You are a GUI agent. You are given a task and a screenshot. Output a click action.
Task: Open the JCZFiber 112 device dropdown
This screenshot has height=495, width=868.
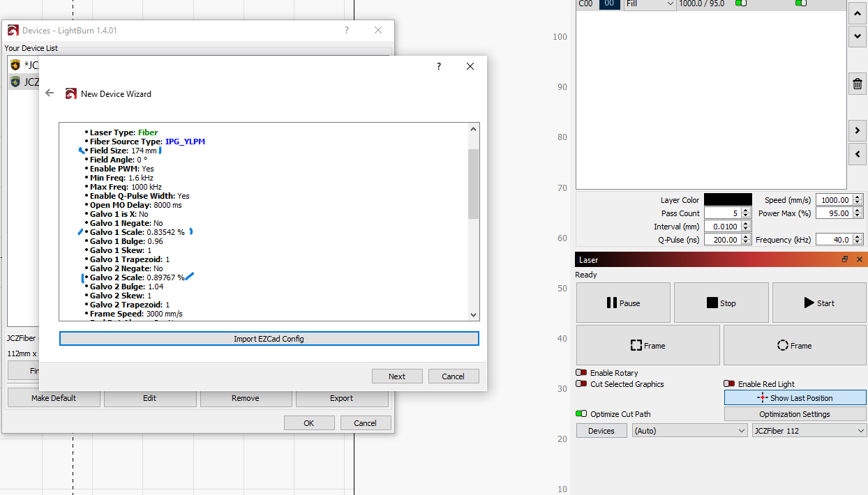(x=809, y=431)
